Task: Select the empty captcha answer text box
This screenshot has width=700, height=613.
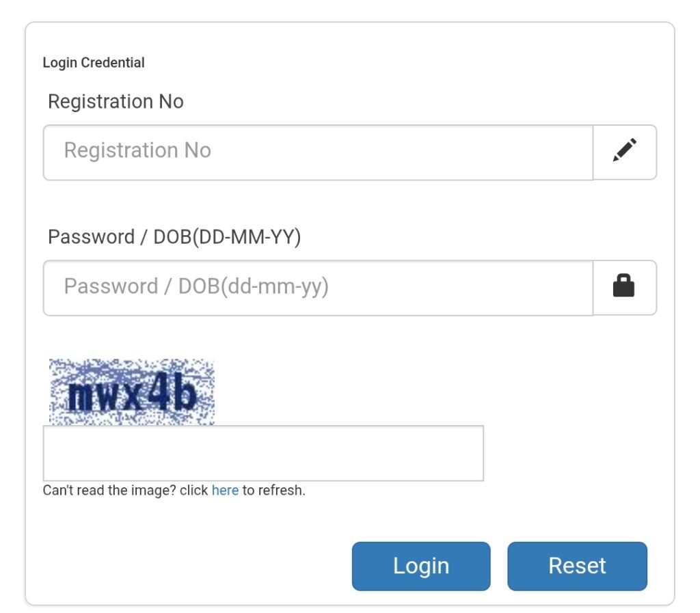Action: [263, 453]
